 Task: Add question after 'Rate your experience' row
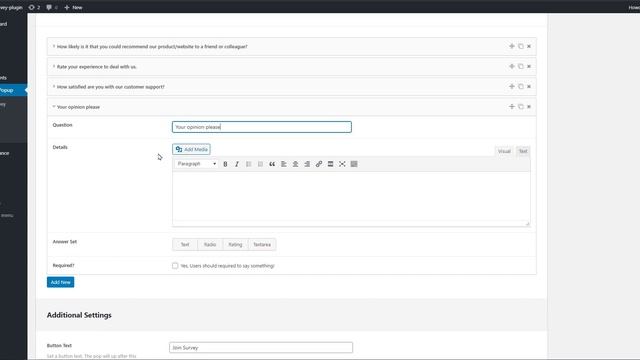511,66
